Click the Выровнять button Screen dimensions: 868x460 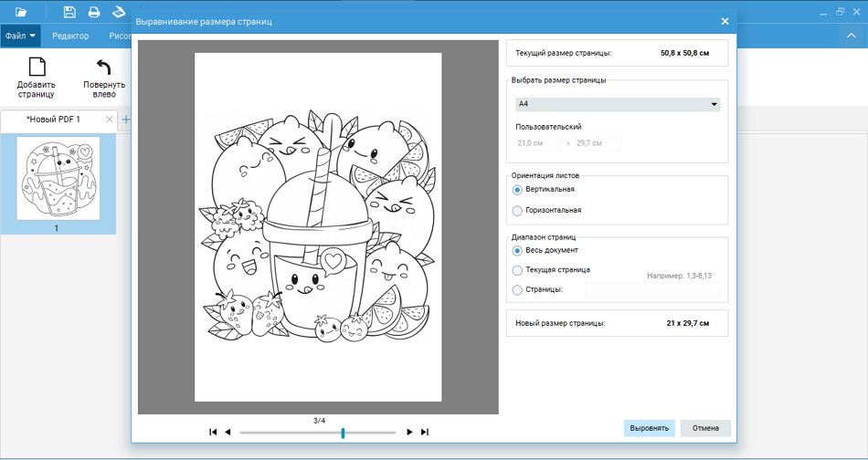(x=650, y=428)
